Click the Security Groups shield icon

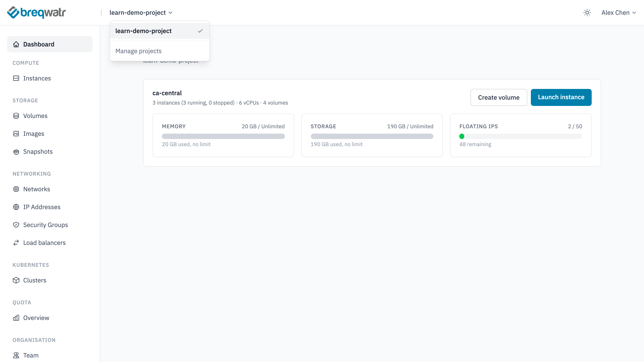click(x=16, y=225)
